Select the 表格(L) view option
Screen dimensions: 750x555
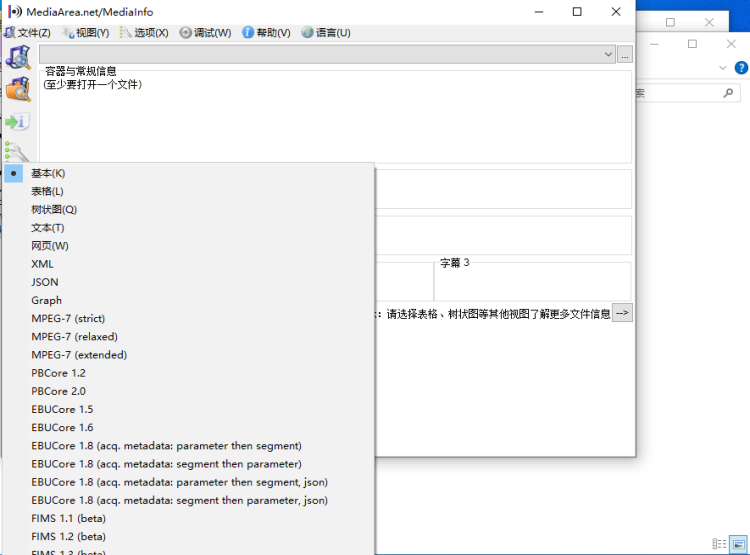point(188,191)
